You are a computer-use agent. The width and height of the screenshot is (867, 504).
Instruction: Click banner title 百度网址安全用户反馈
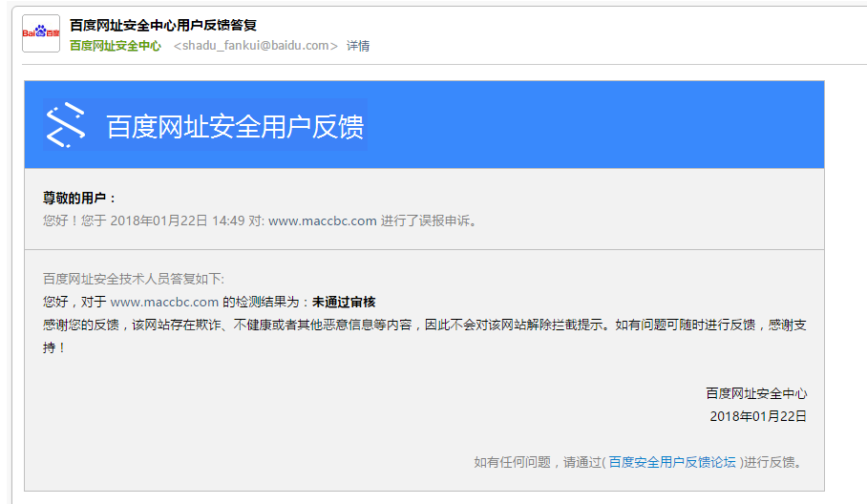235,127
